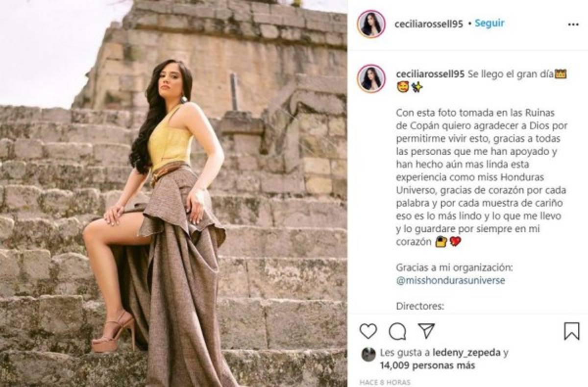Click caption profile avatar beside username
This screenshot has height=387, width=588.
click(371, 79)
